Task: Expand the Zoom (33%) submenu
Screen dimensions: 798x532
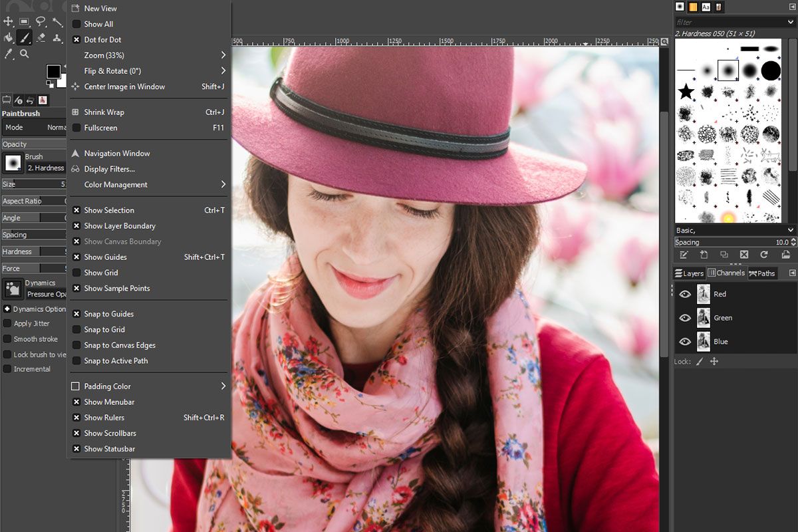Action: pyautogui.click(x=149, y=55)
